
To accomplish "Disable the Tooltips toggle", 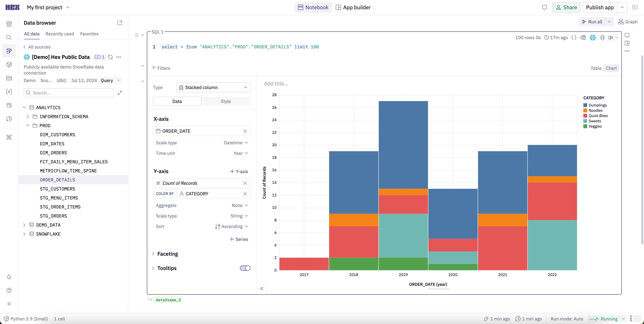I will pos(245,268).
